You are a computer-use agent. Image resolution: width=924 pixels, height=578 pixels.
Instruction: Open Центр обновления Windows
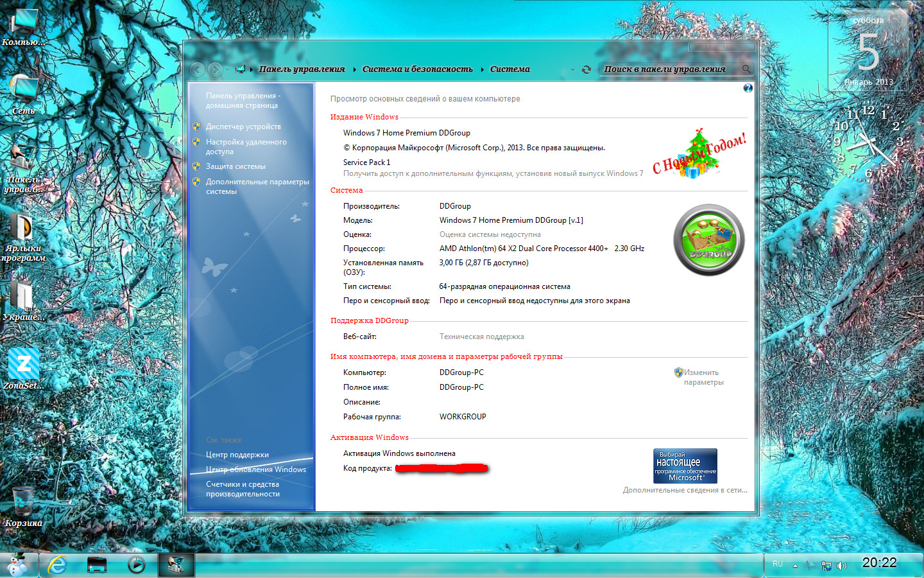click(x=256, y=469)
